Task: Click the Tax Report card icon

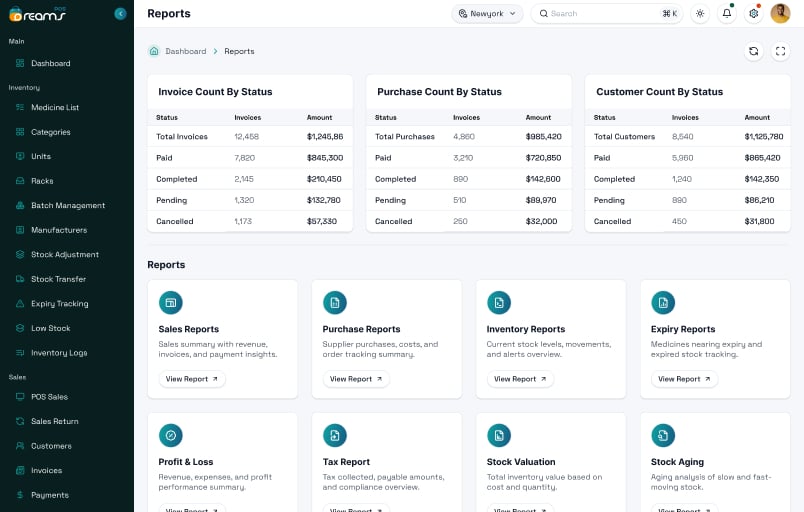Action: pos(335,436)
